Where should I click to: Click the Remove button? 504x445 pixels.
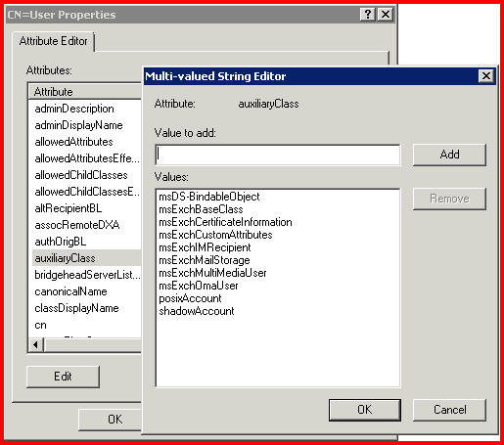[449, 199]
